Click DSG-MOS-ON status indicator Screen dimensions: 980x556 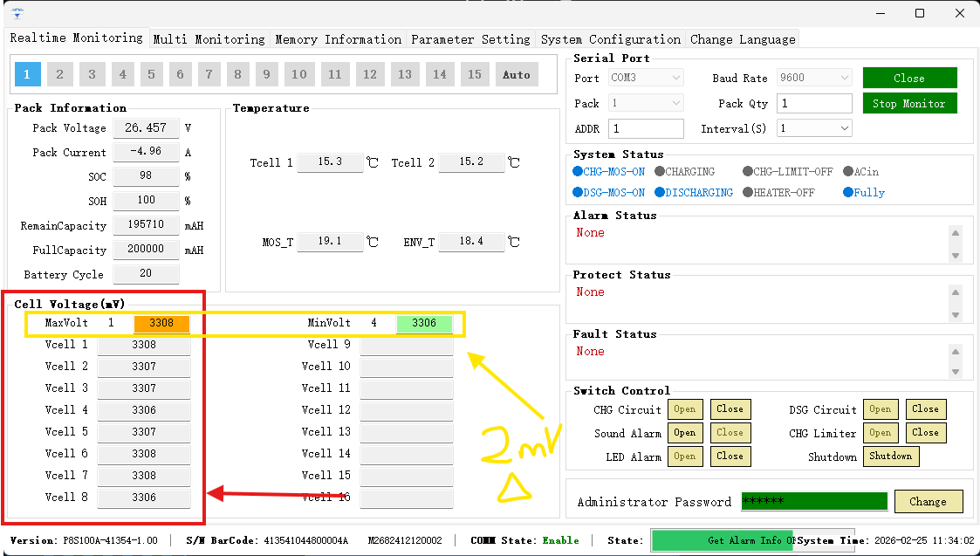click(609, 193)
